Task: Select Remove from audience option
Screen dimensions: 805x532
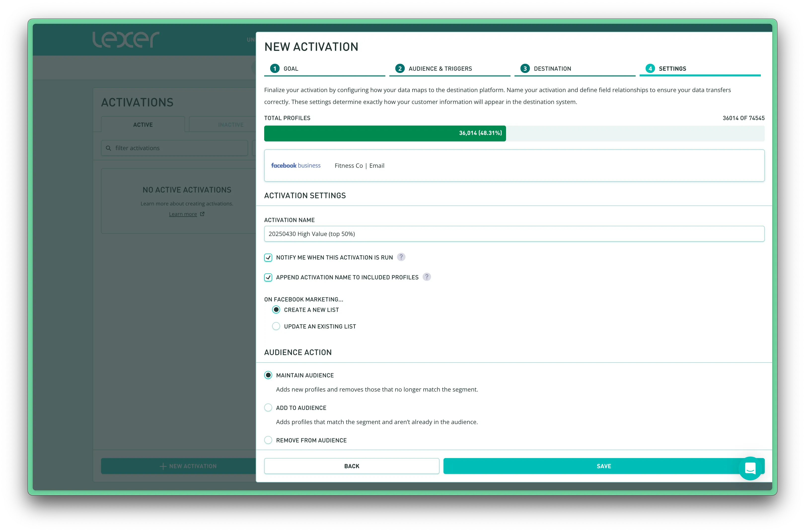Action: tap(268, 440)
